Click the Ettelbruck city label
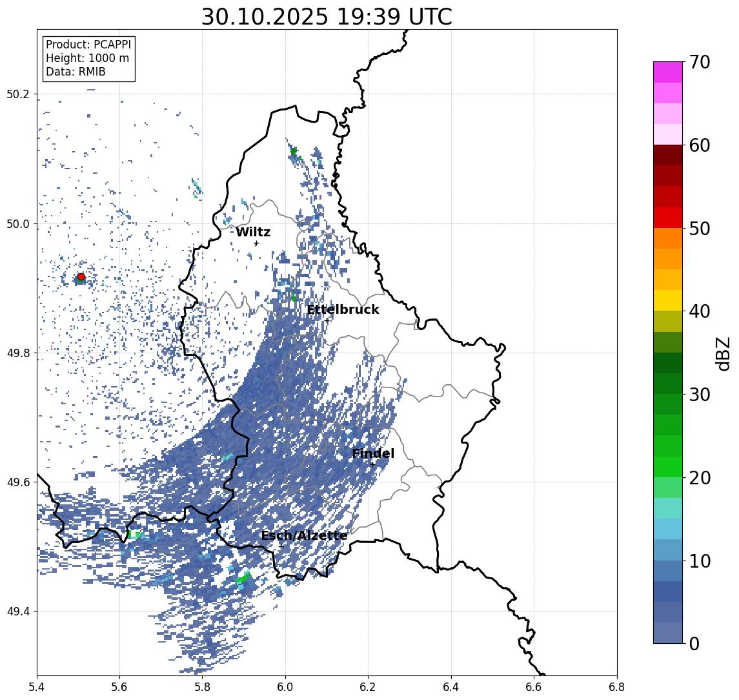The image size is (739, 700). 343,309
